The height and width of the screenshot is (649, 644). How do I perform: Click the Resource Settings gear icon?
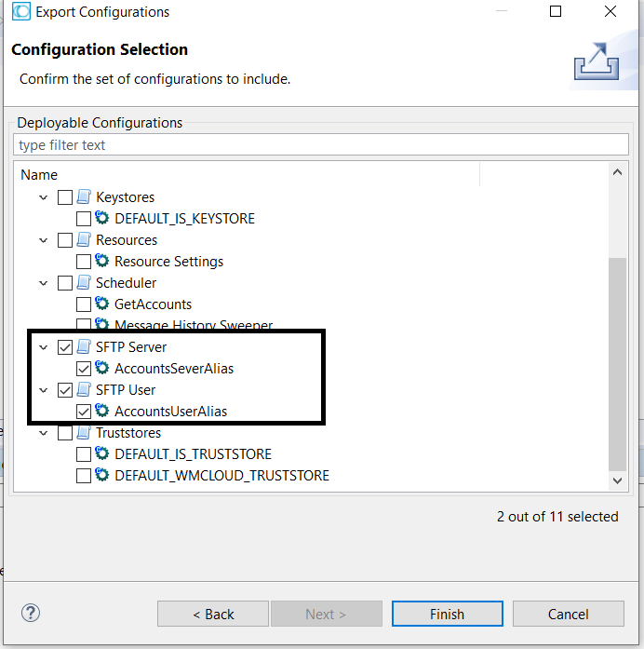click(x=102, y=262)
